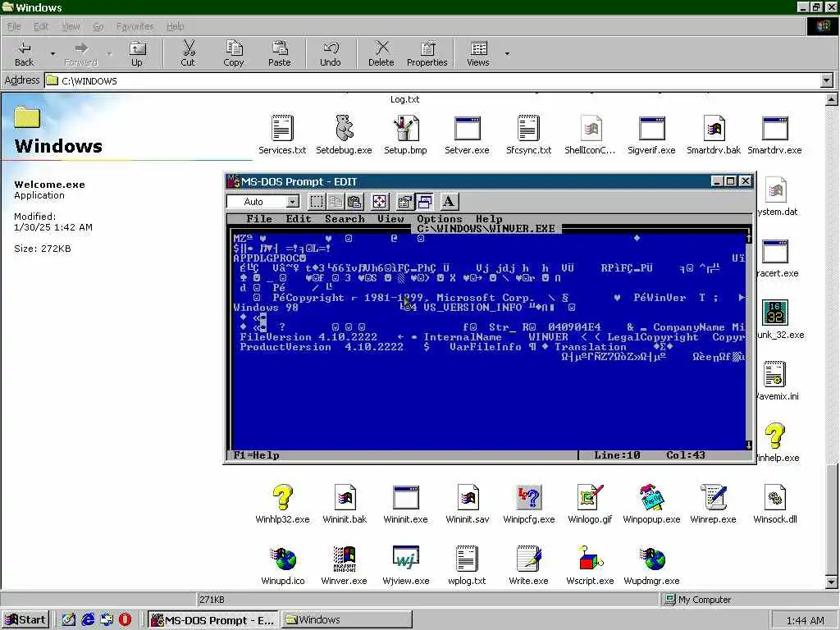Select the Setver.exe file icon
The height and width of the screenshot is (630, 840).
[467, 129]
